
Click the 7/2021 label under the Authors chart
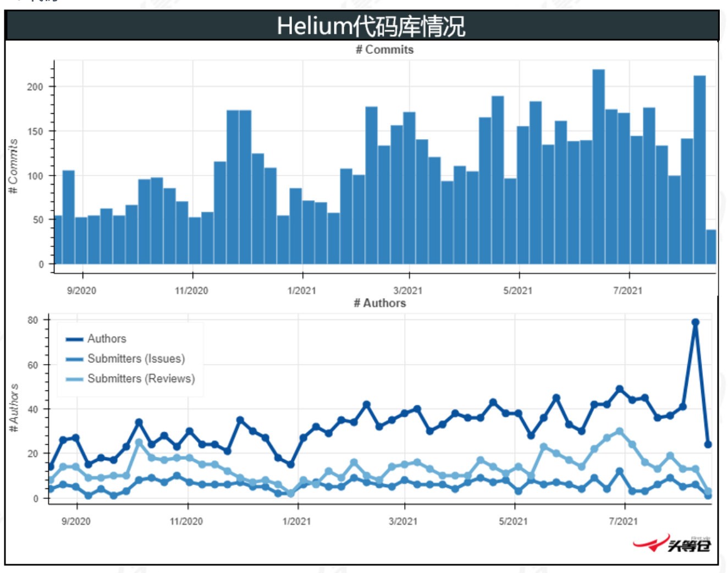tap(624, 521)
